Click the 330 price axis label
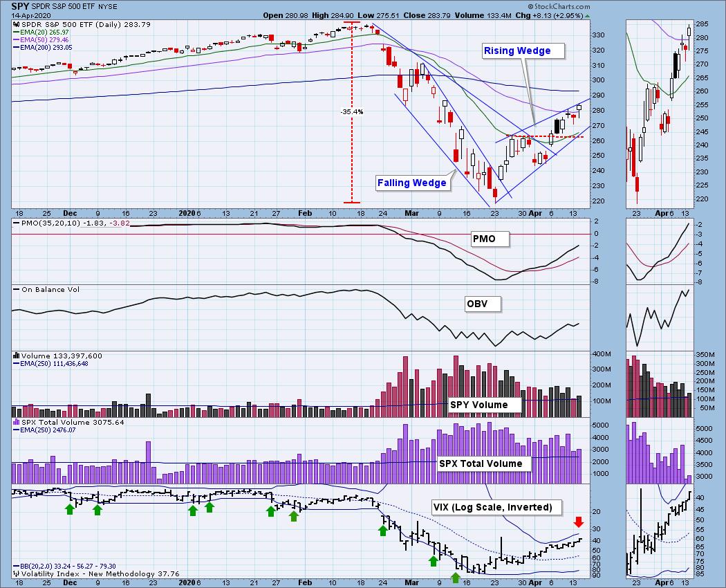 [x=598, y=35]
